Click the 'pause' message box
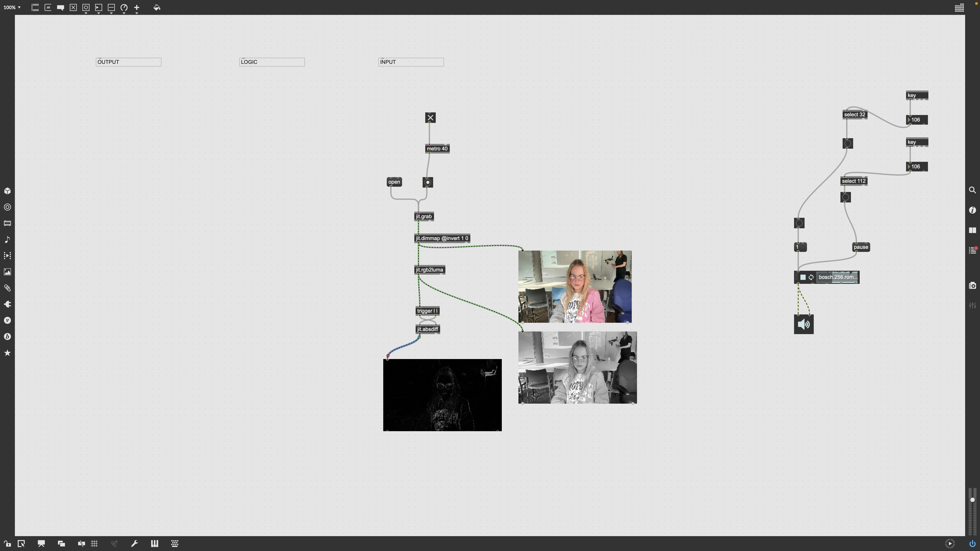Image resolution: width=980 pixels, height=551 pixels. (861, 247)
